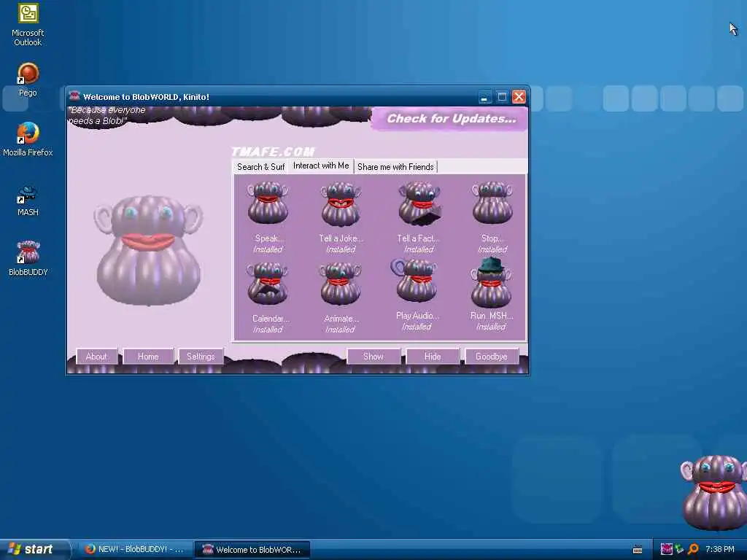Click the Run .MSH... label
This screenshot has height=560, width=747.
click(492, 316)
